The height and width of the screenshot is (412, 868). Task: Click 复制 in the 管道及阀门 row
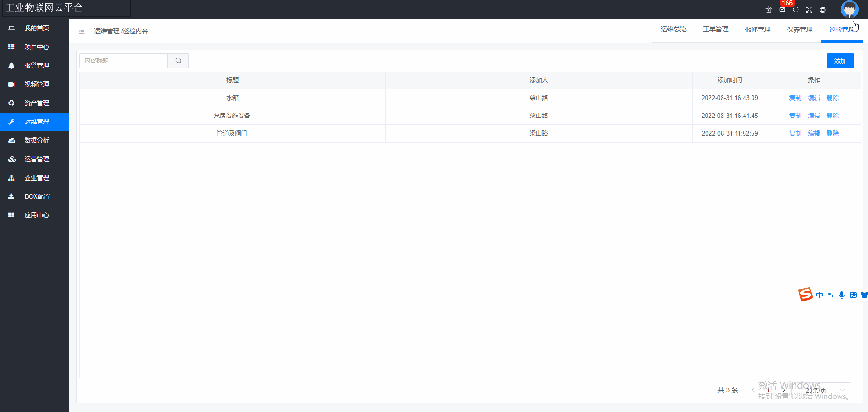795,134
